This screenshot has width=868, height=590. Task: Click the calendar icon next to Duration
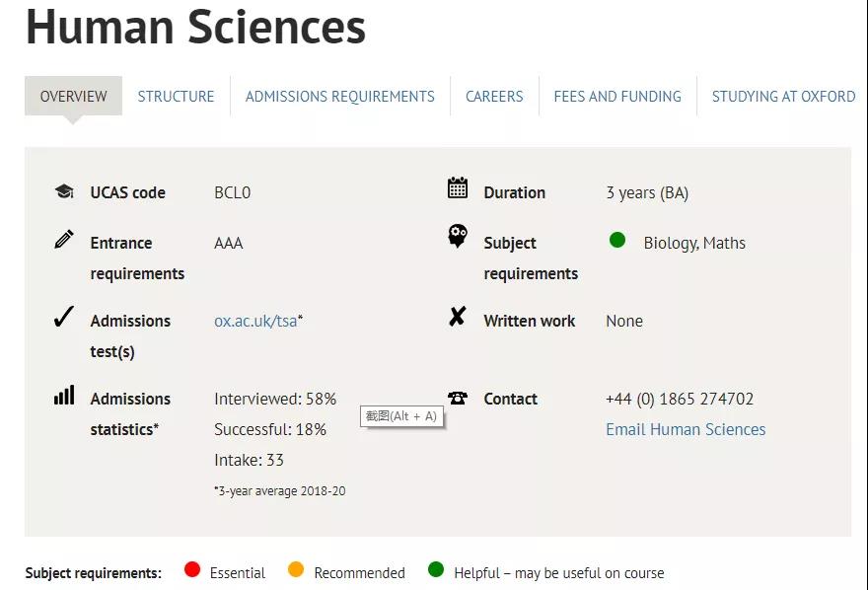[458, 188]
